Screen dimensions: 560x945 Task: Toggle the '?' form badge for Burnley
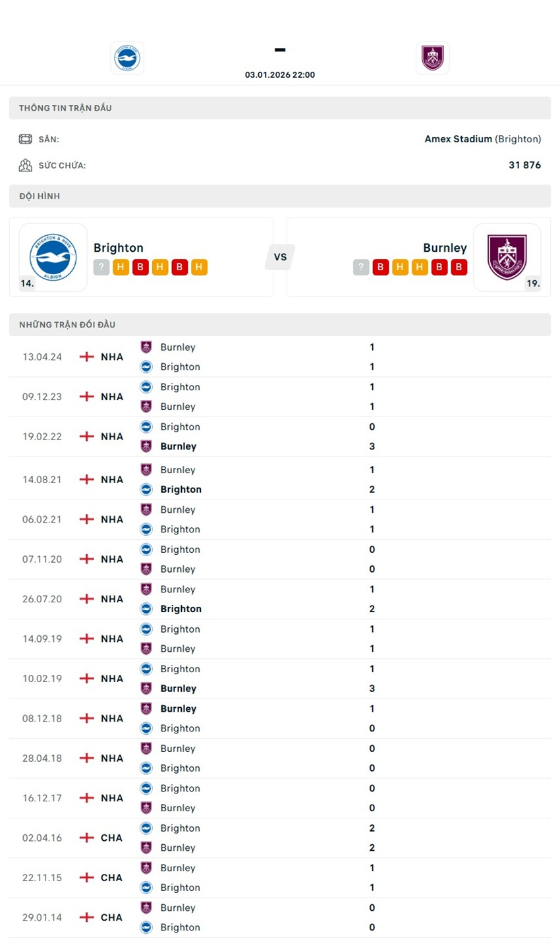point(360,267)
